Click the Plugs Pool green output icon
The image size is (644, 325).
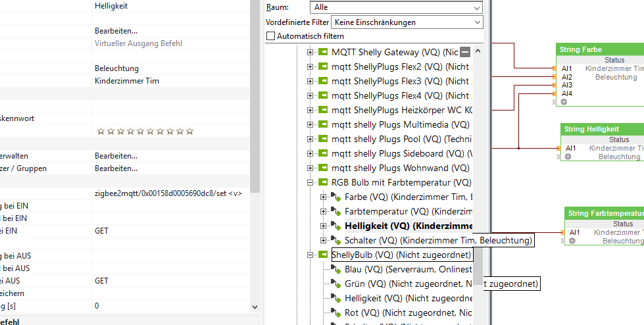point(323,139)
